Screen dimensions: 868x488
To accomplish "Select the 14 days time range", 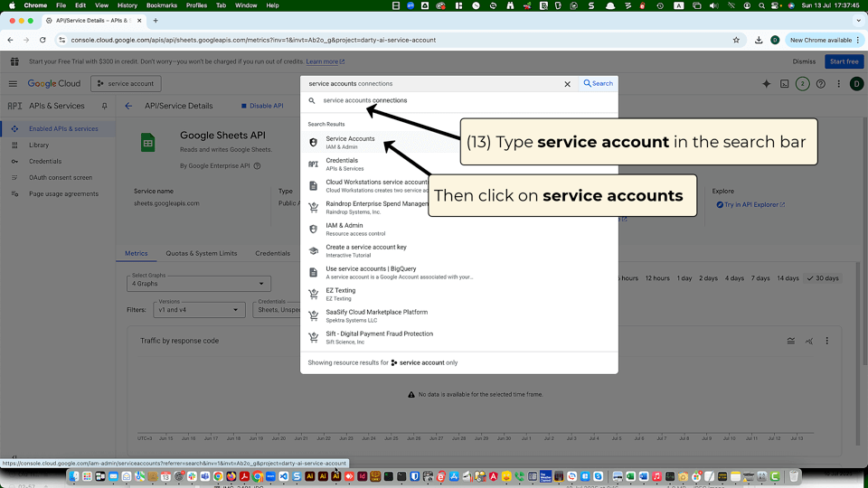I will pyautogui.click(x=788, y=278).
